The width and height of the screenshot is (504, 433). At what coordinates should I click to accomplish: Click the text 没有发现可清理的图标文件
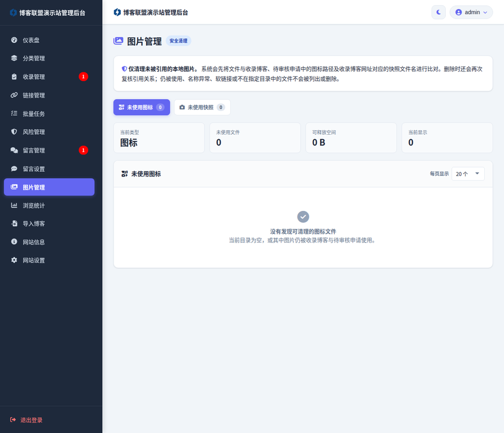(303, 231)
